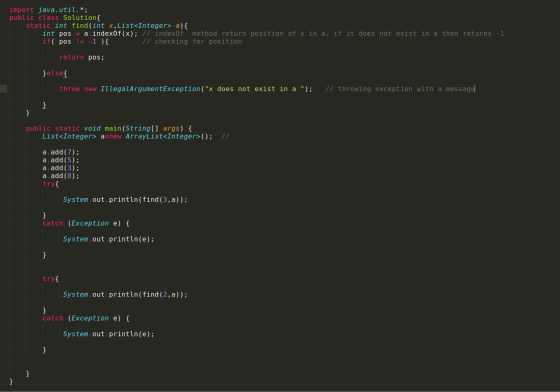
Task: Click 'List<Integer> a=new ArrayList<Integer>();' line
Action: coord(127,136)
